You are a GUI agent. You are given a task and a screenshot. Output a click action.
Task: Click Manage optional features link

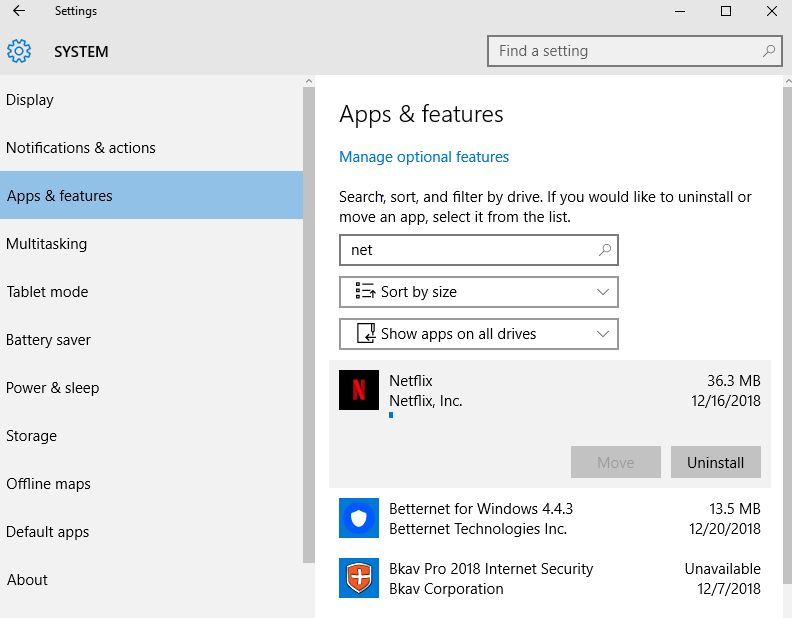pos(424,157)
